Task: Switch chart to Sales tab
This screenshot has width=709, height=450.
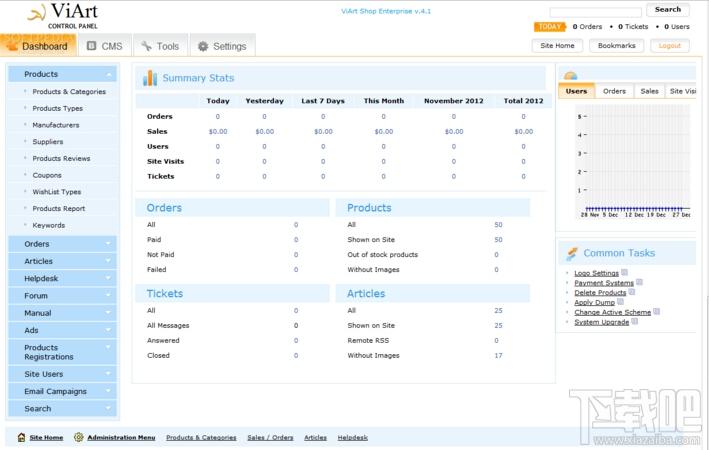Action: click(x=649, y=91)
